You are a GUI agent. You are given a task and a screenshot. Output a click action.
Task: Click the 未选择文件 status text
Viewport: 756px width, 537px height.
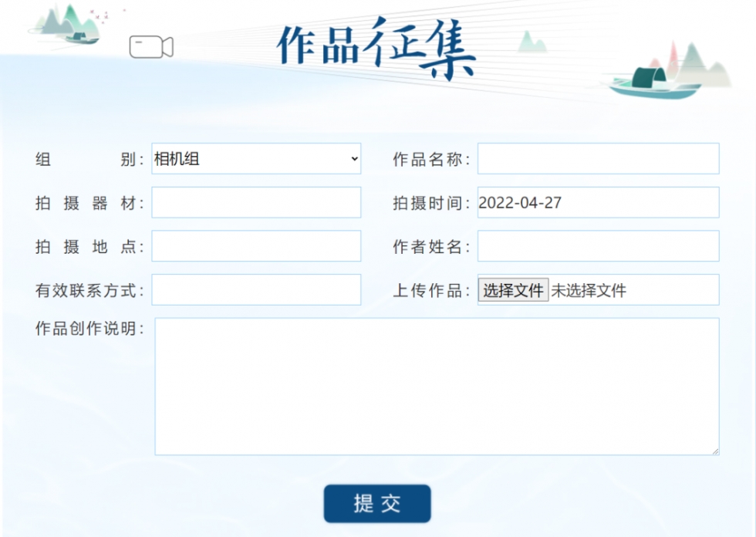(589, 291)
